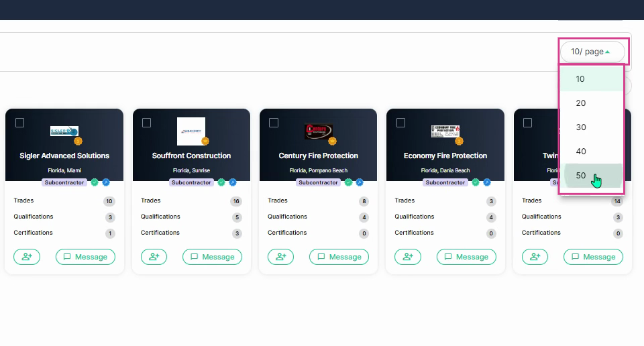Click Qualifications count 5 on Souffront card
The height and width of the screenshot is (346, 644).
(237, 217)
